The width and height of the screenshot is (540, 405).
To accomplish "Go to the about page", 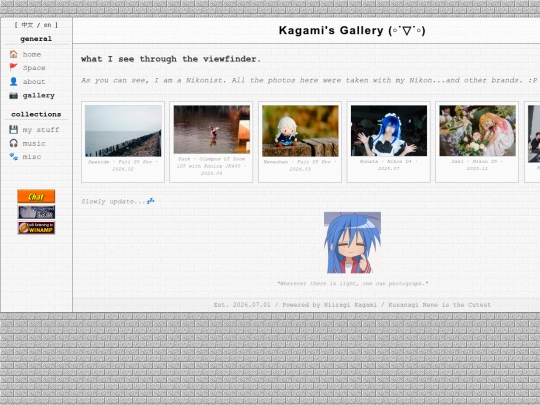I will [34, 82].
